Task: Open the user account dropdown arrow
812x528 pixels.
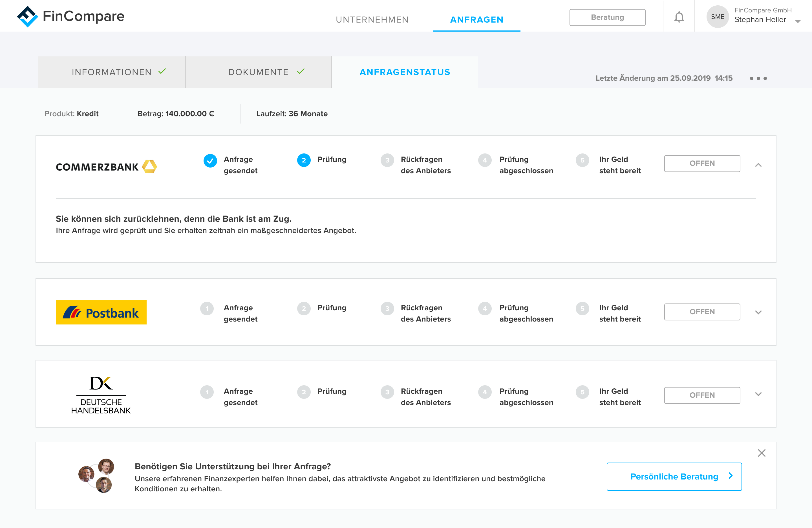Action: pos(798,21)
